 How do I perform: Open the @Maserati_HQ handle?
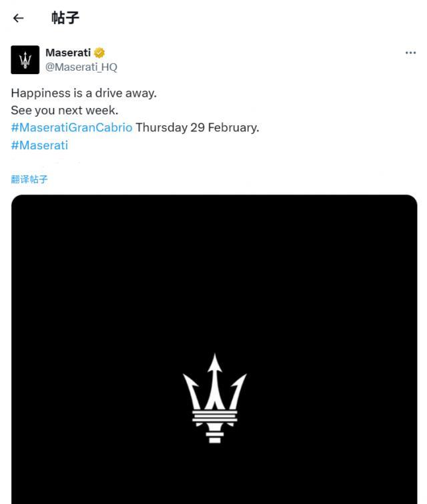pos(81,67)
